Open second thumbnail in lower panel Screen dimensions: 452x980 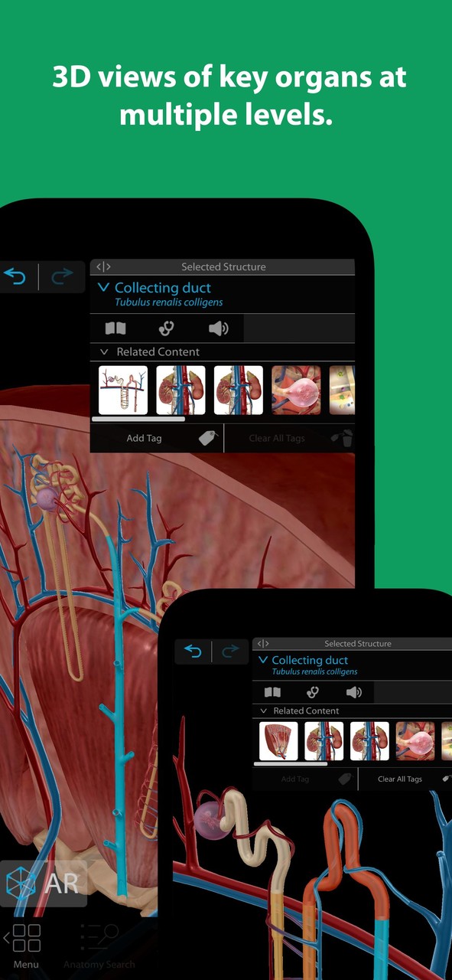pyautogui.click(x=324, y=741)
